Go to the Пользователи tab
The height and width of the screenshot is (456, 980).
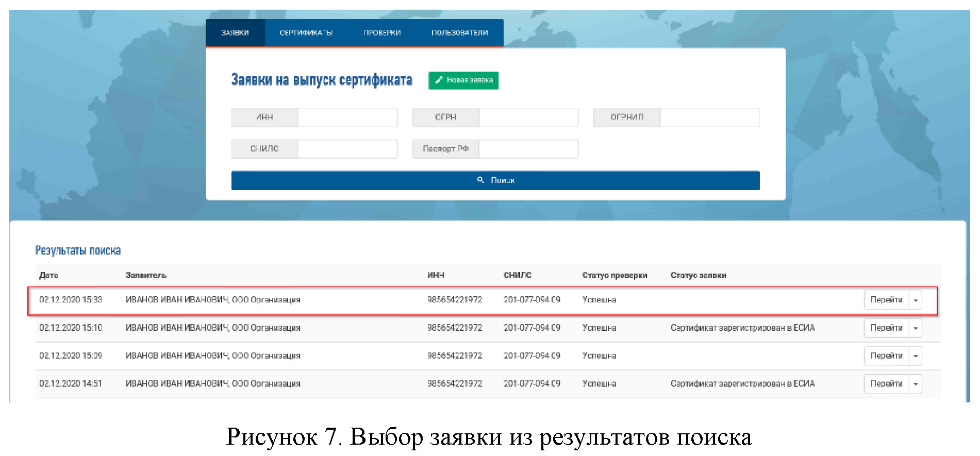pos(459,33)
